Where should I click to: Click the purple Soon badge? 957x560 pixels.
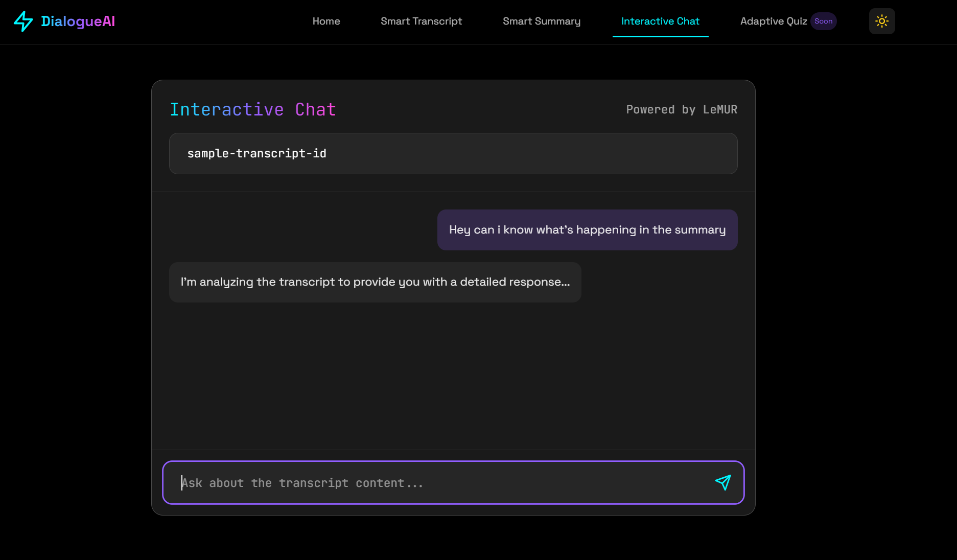[823, 21]
